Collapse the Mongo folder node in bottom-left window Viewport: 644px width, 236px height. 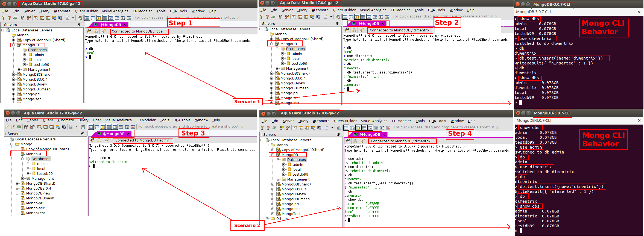12,144
